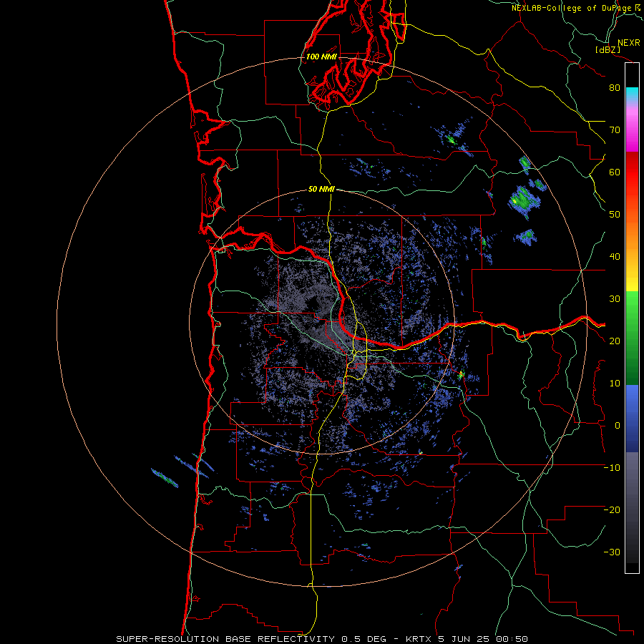Click the -10 value on the dBZ scale
The height and width of the screenshot is (644, 644).
pyautogui.click(x=612, y=468)
